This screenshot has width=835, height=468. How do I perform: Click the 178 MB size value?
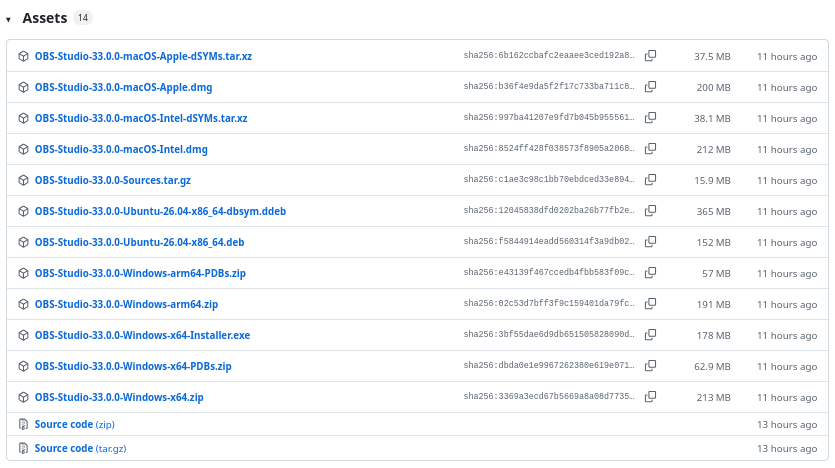point(714,335)
